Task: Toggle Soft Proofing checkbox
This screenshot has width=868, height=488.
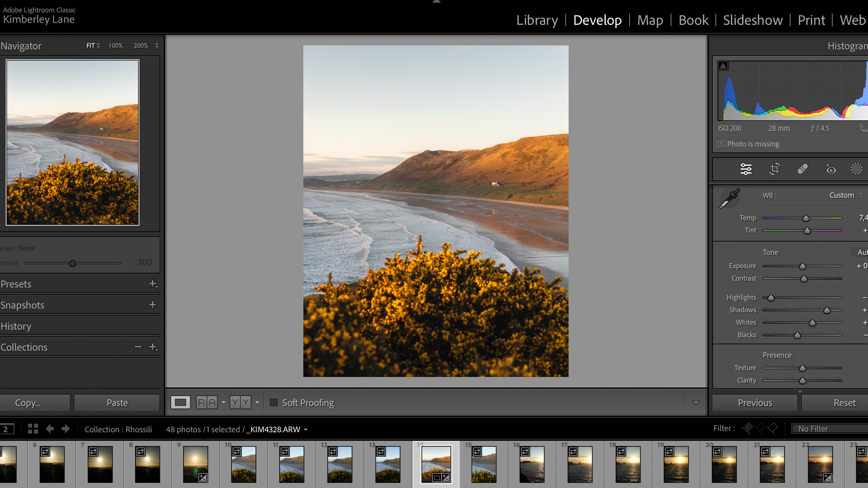Action: tap(273, 402)
